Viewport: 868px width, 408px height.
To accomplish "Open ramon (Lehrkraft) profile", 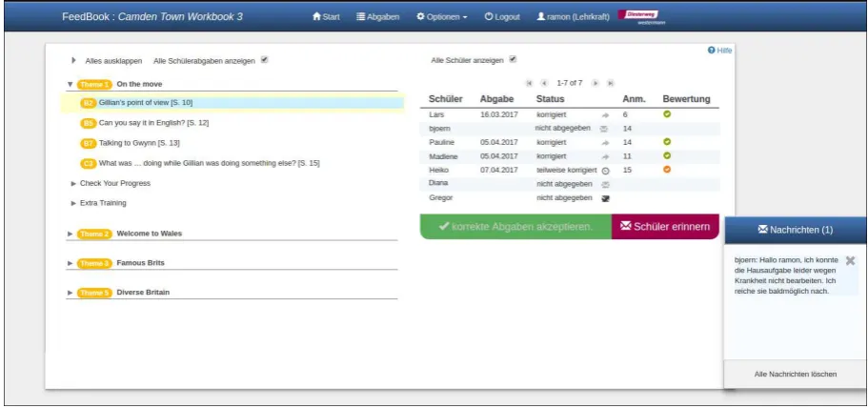I will (x=573, y=16).
